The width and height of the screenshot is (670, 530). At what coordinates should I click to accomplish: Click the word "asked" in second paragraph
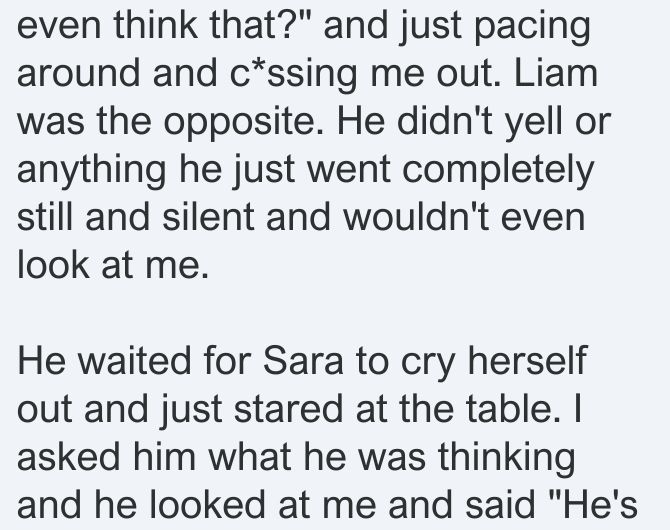coord(69,457)
